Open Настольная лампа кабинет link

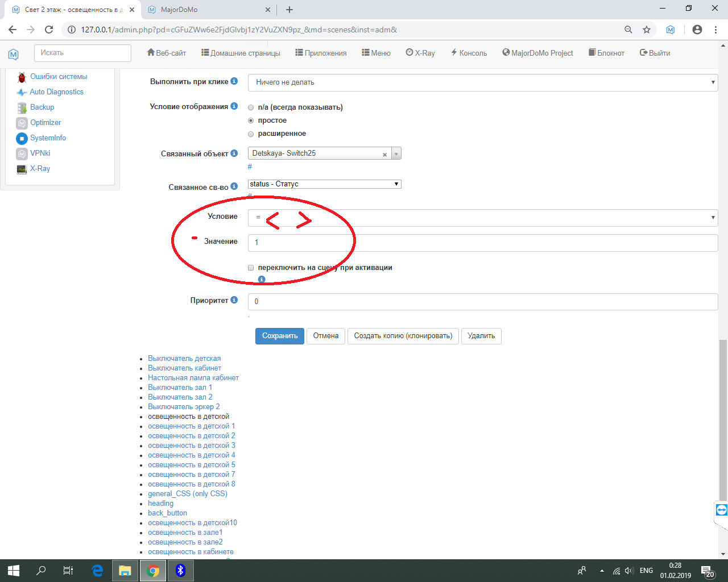click(193, 378)
